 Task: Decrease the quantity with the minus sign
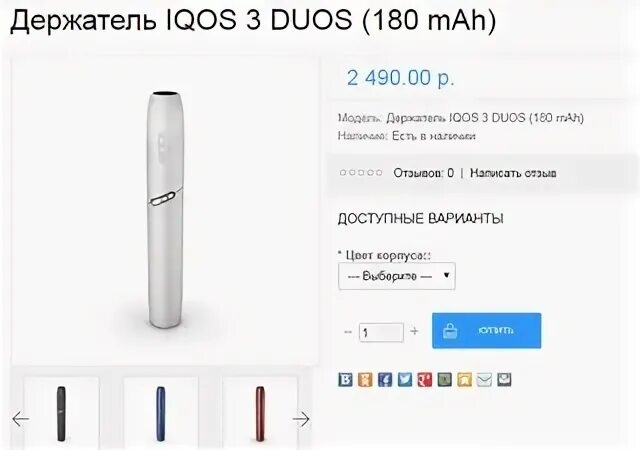[x=348, y=332]
